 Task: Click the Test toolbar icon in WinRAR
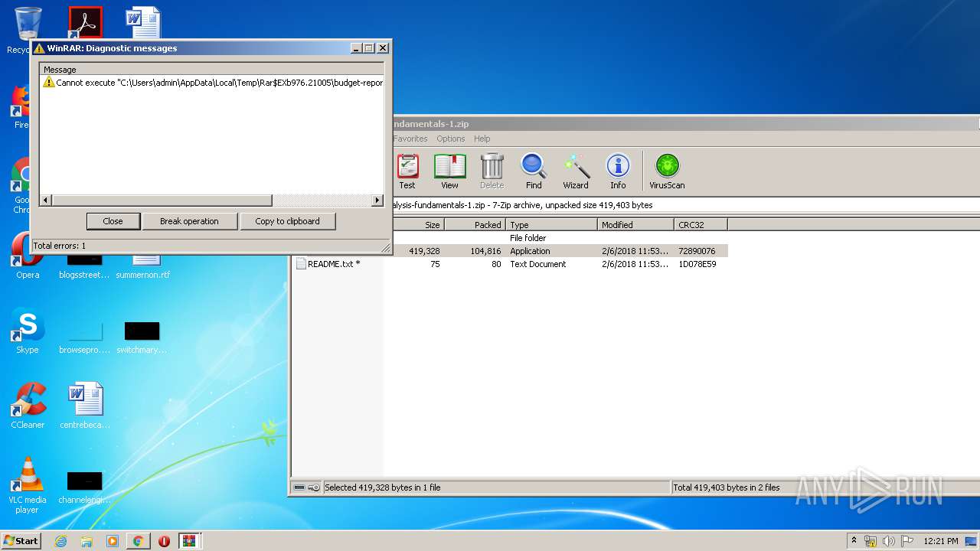[x=407, y=171]
